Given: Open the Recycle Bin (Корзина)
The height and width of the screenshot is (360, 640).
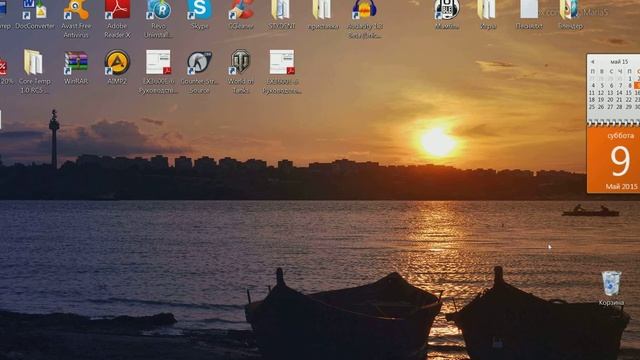Looking at the screenshot, I should click(x=611, y=288).
